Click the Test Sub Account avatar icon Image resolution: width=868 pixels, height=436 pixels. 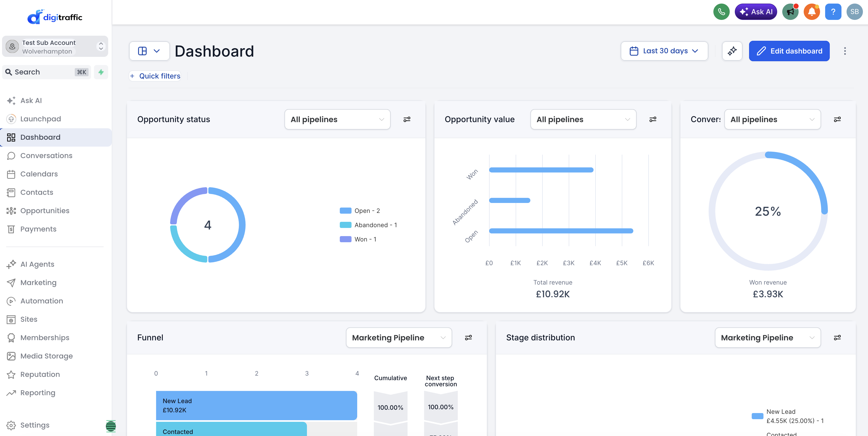[12, 46]
